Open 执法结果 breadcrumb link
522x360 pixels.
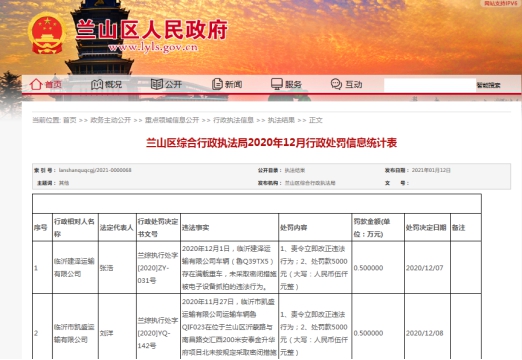[281, 120]
